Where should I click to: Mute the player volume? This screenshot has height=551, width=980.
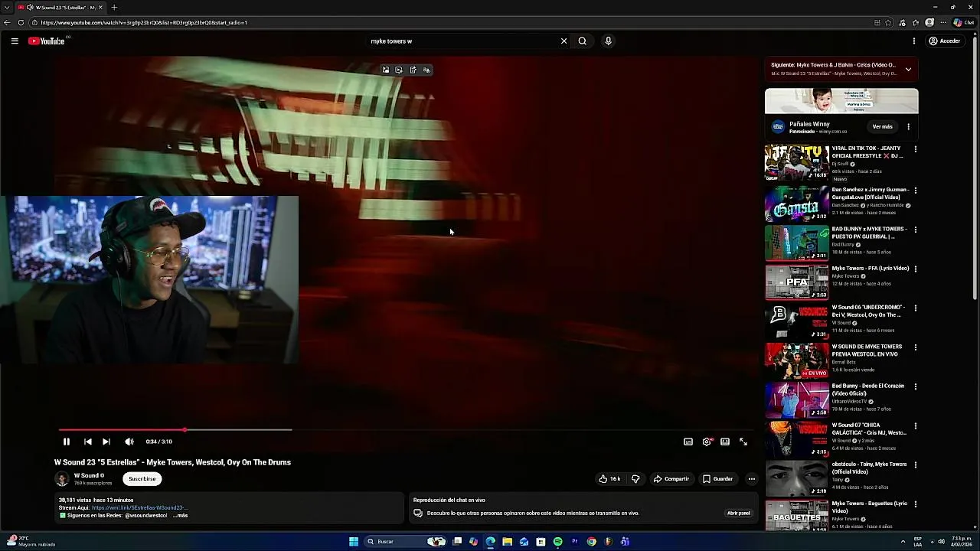pyautogui.click(x=129, y=442)
